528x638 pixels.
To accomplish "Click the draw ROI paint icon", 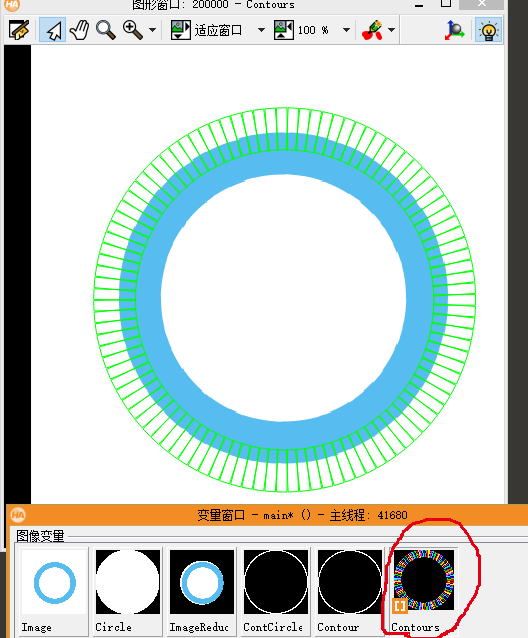I will pos(372,30).
